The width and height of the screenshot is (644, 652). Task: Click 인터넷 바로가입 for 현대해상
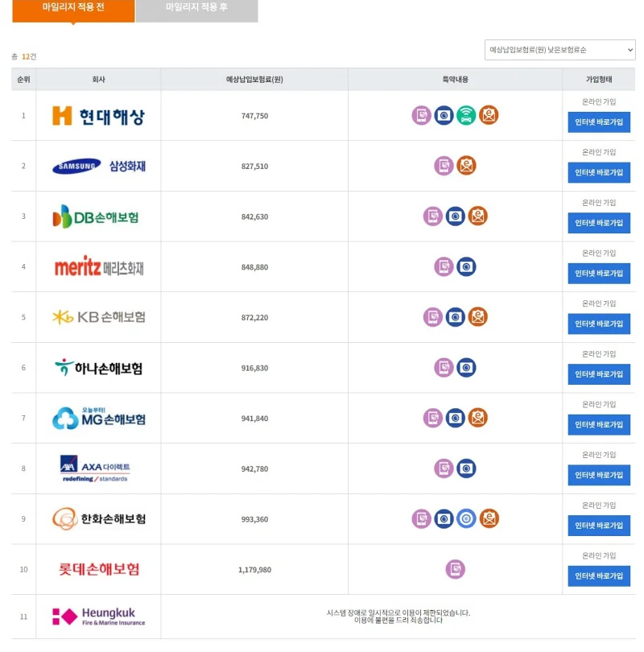599,122
